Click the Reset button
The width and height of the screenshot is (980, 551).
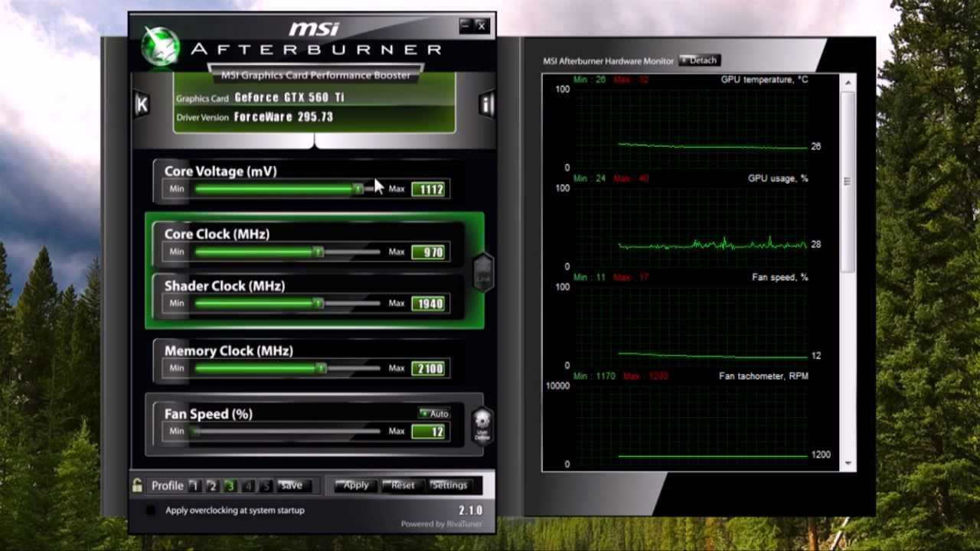[x=401, y=485]
